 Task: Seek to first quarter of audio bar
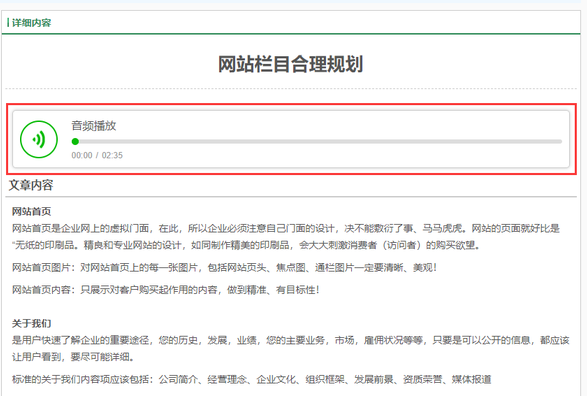195,142
